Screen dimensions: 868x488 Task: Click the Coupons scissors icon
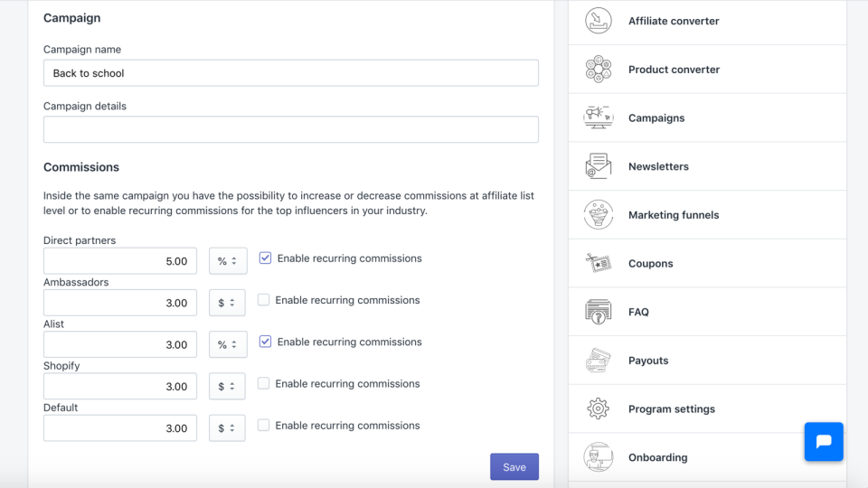coord(598,263)
